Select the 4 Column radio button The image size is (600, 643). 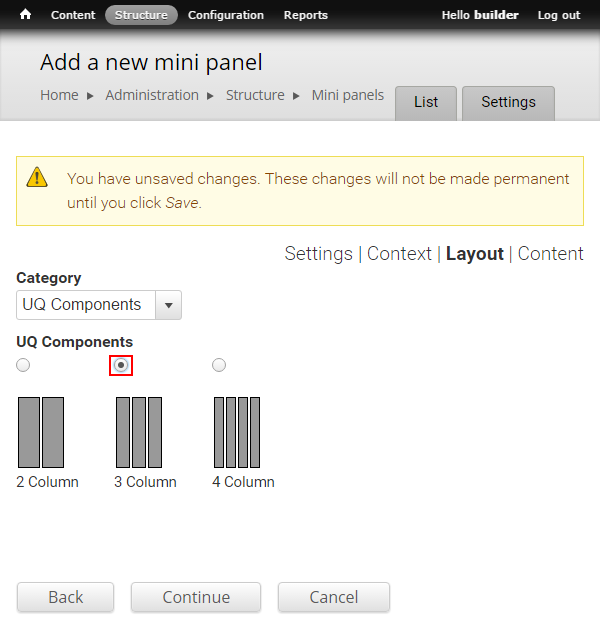click(x=219, y=365)
